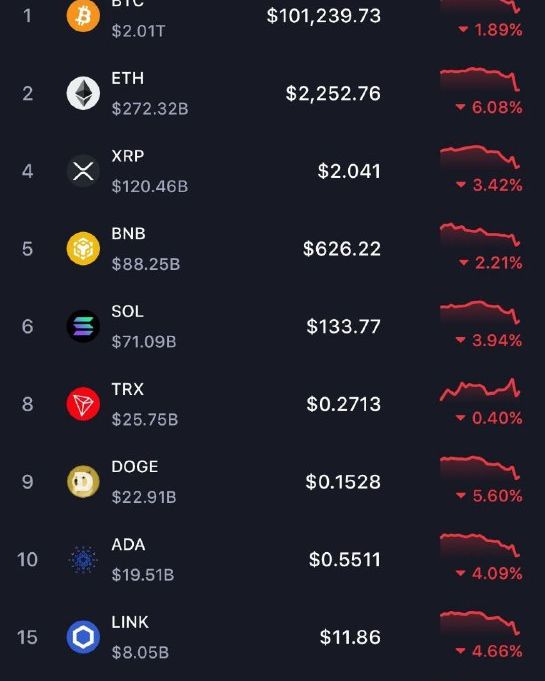The width and height of the screenshot is (545, 681).
Task: Tap the blue Chainlink hexagon logo
Action: pyautogui.click(x=83, y=637)
